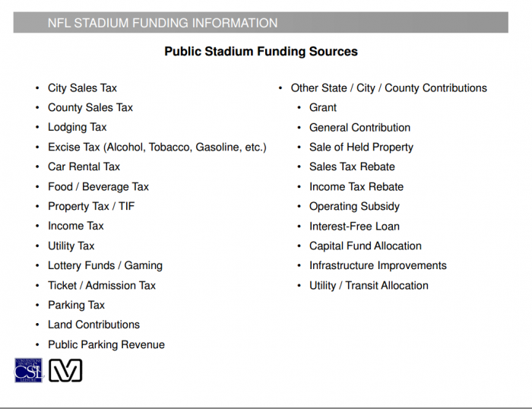Click the Lodging Tax entry

(77, 128)
